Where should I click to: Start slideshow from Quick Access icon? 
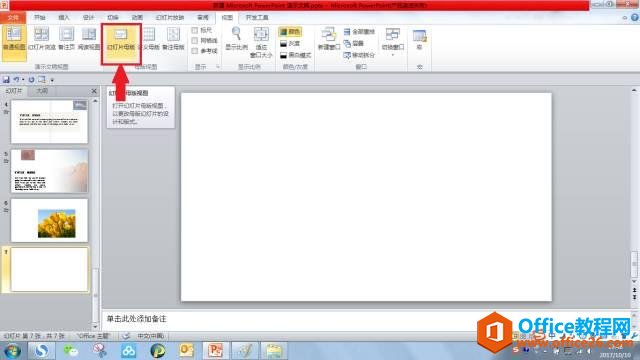(42, 80)
